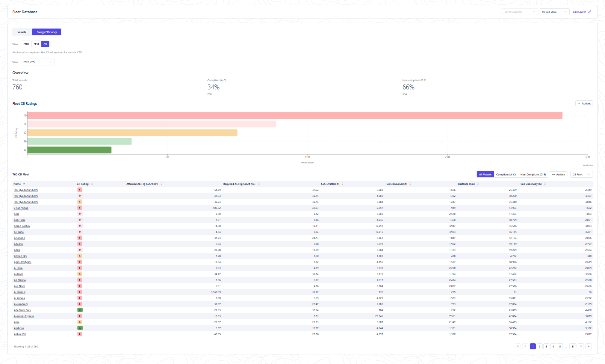Expand the 09 Sep 2026 date dropdown

click(554, 12)
